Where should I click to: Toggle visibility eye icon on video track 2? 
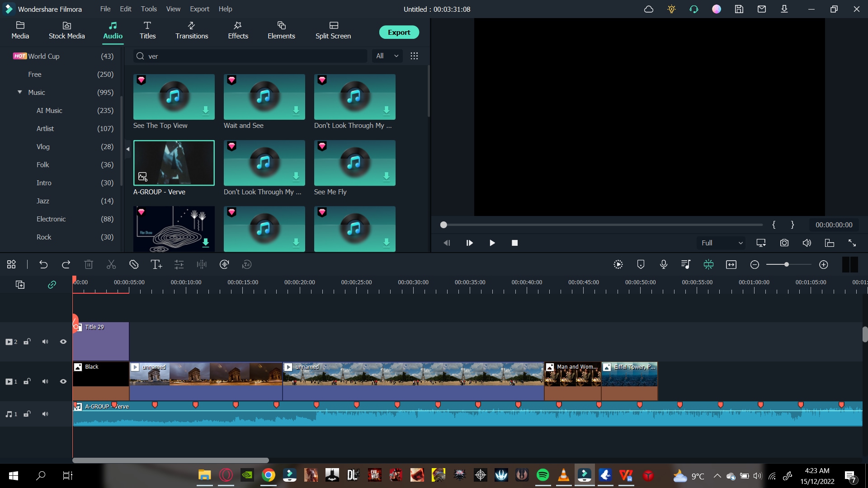[63, 342]
